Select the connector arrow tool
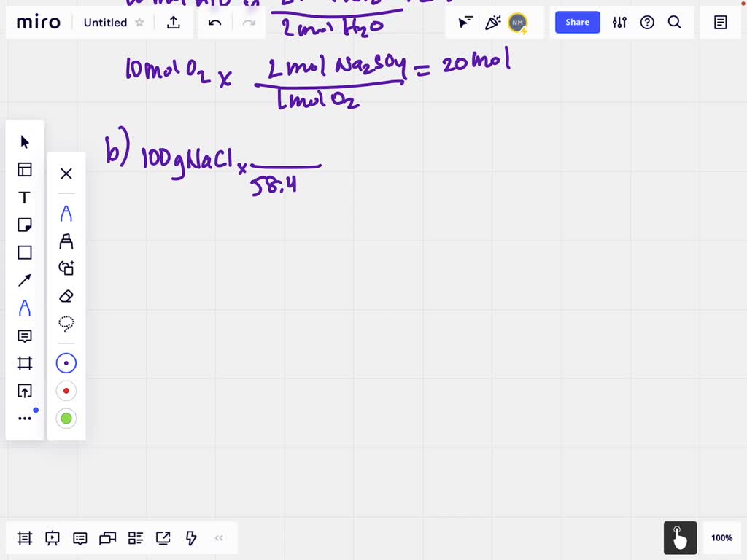 click(x=25, y=280)
